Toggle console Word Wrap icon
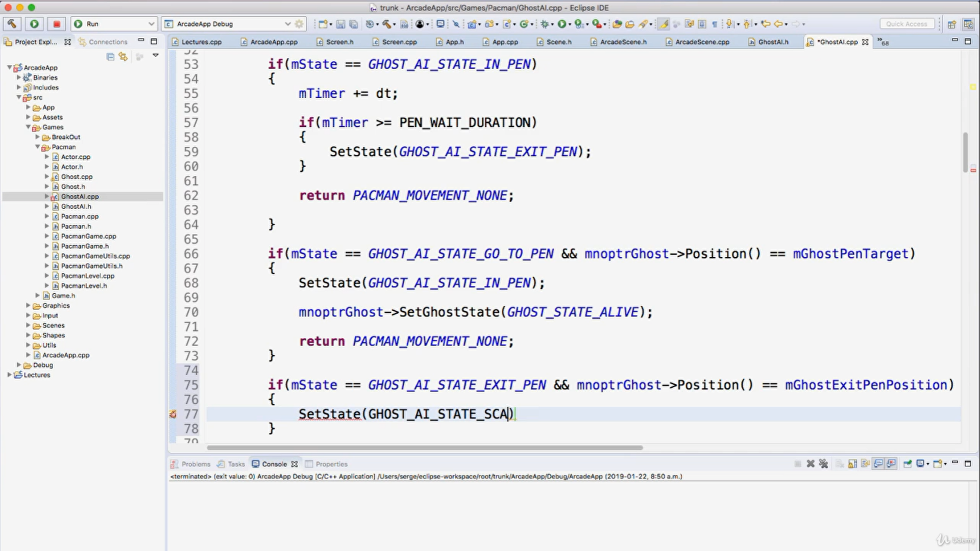The width and height of the screenshot is (980, 551). click(x=865, y=464)
